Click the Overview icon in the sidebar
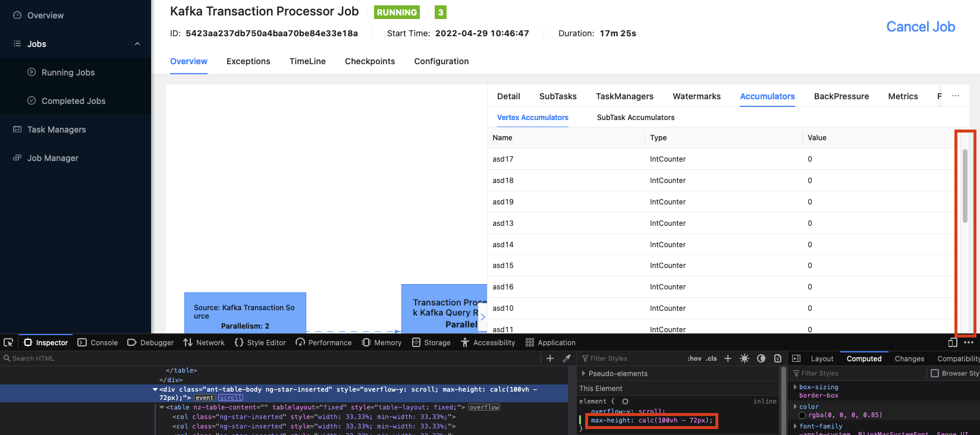This screenshot has height=435, width=980. (x=17, y=15)
